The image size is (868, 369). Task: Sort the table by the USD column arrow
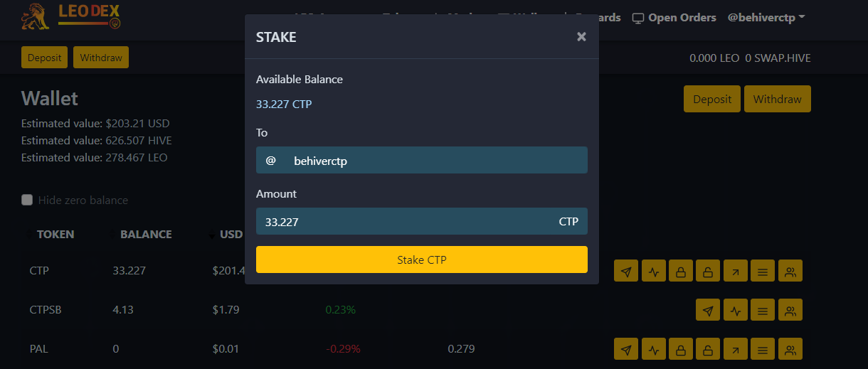pos(212,235)
